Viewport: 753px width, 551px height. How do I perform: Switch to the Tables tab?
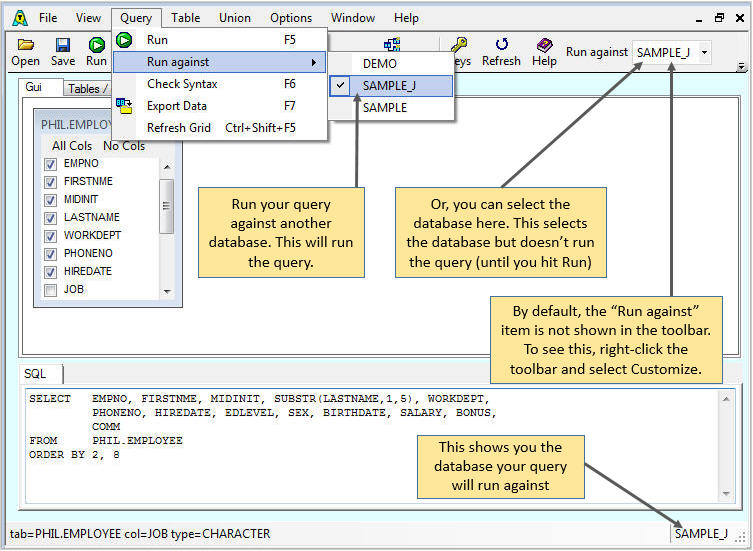85,88
